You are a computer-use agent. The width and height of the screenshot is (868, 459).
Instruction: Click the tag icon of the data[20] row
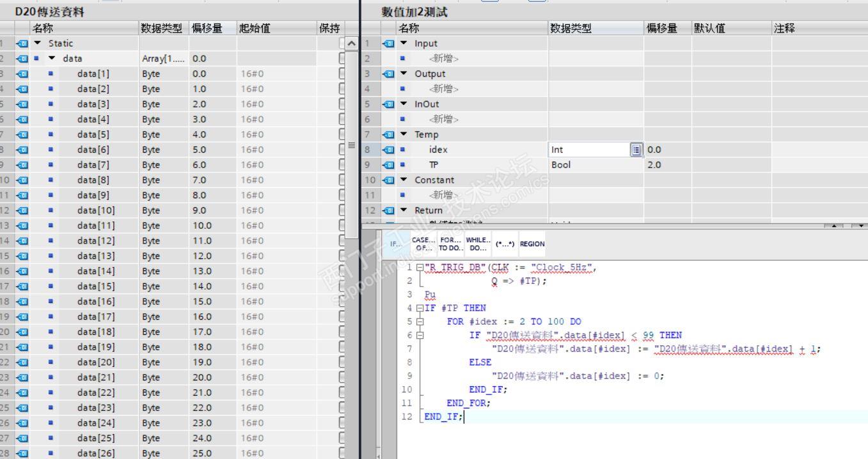[x=22, y=362]
